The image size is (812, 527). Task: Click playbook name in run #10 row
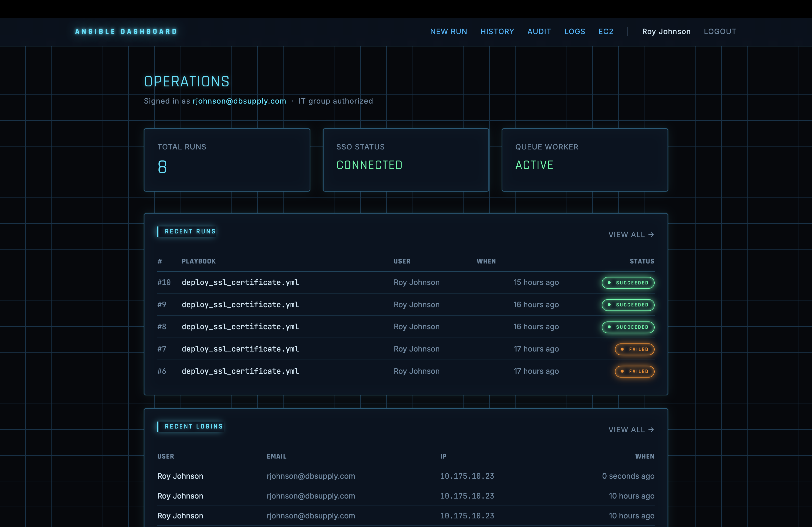[240, 282]
